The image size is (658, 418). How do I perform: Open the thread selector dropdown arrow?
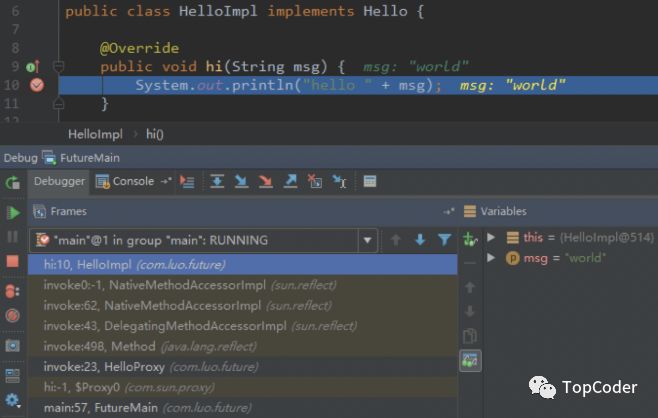368,240
